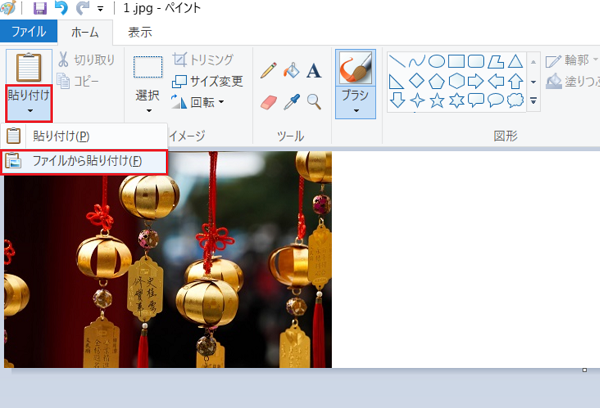Select the Eraser tool
Image resolution: width=600 pixels, height=408 pixels.
pos(268,102)
